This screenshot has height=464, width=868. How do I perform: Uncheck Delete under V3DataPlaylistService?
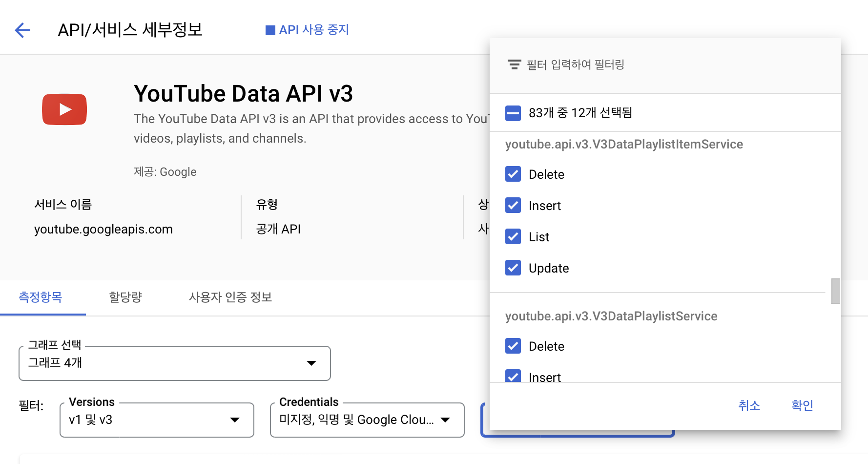513,346
